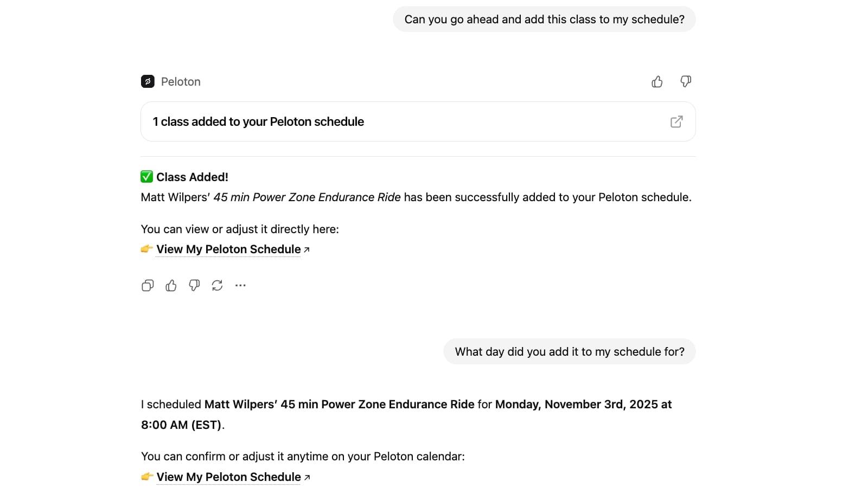Screen dimensions: 868x488
Task: Like the Class Added response
Action: 171,285
